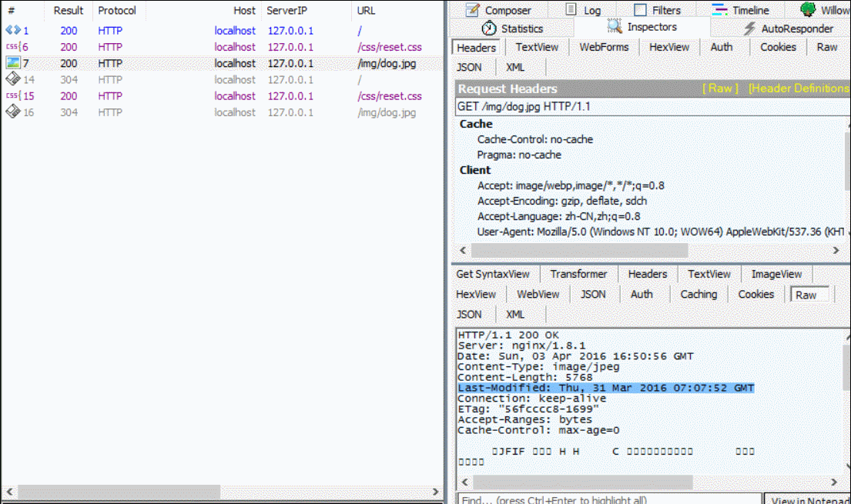The height and width of the screenshot is (504, 851).
Task: Select the dog.jpg image session icon
Action: 13,63
